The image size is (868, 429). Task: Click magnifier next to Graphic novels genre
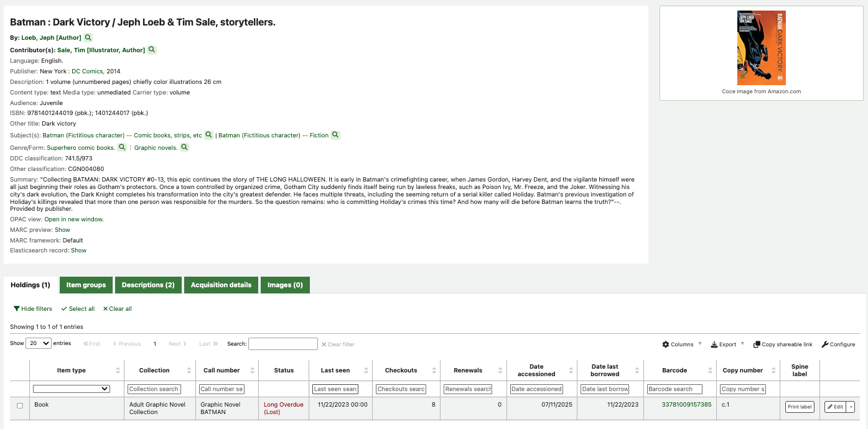pyautogui.click(x=184, y=147)
